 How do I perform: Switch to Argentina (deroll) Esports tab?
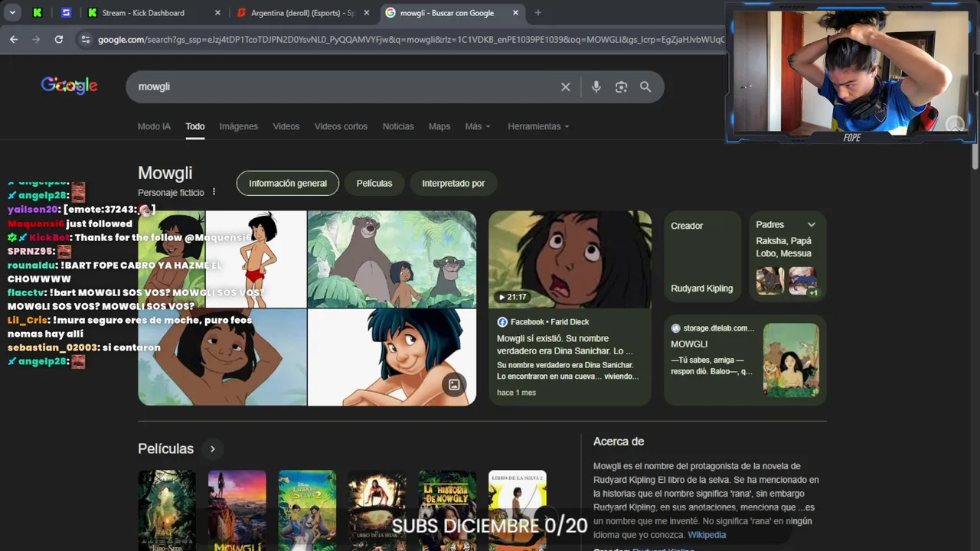303,13
